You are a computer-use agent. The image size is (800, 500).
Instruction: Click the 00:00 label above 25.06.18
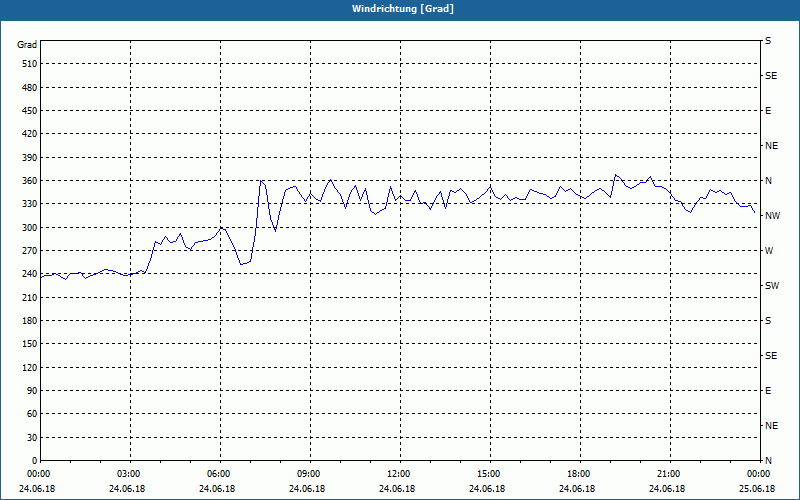coord(758,474)
